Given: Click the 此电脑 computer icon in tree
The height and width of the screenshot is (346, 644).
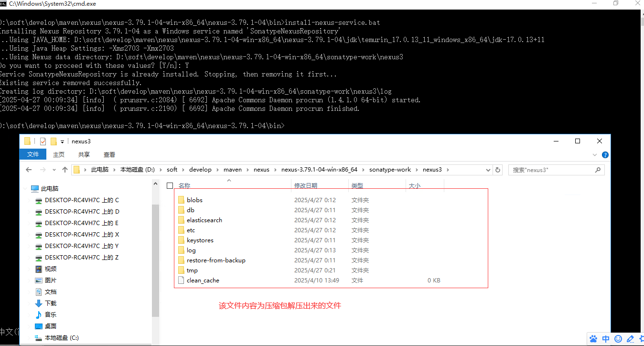Looking at the screenshot, I should tap(35, 189).
